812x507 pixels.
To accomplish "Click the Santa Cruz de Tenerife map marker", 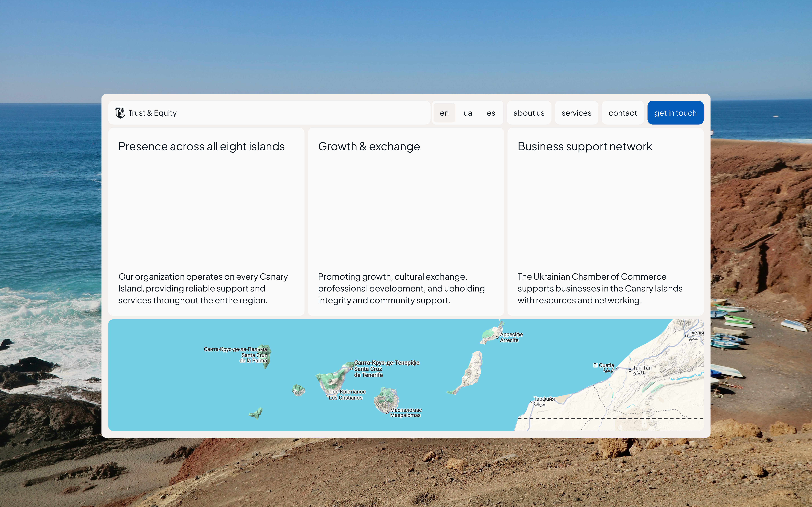I will click(351, 369).
